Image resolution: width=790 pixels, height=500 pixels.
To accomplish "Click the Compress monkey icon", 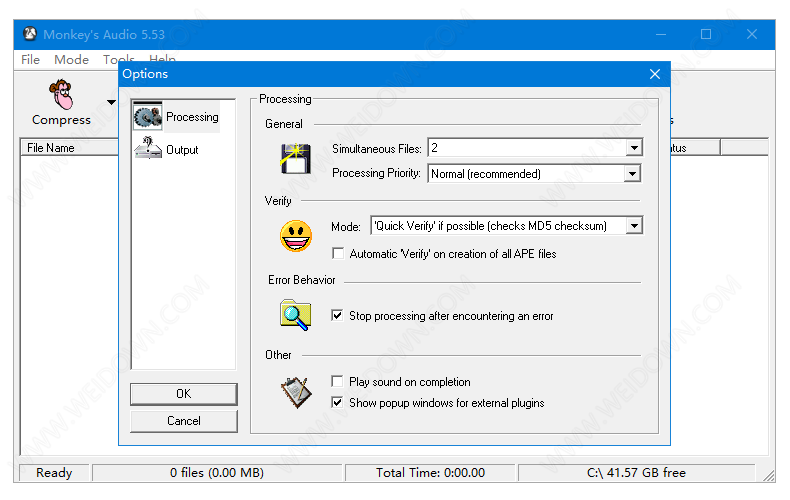I will (61, 94).
